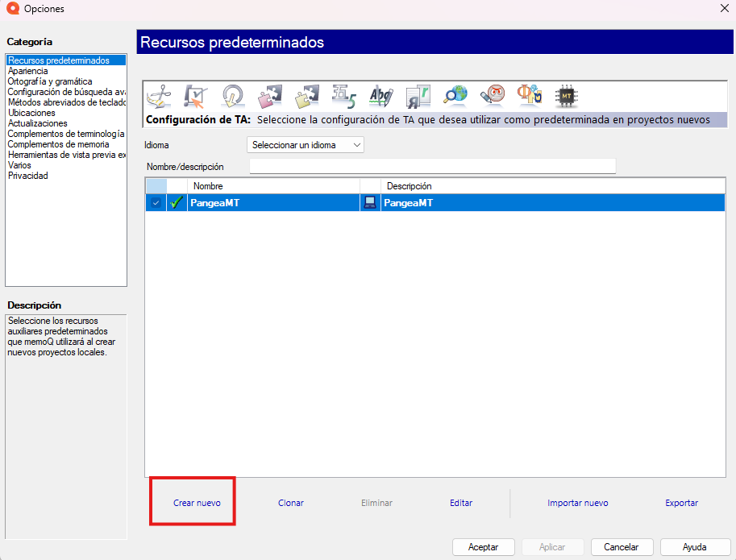
Task: Click the Exportar button
Action: pyautogui.click(x=681, y=502)
